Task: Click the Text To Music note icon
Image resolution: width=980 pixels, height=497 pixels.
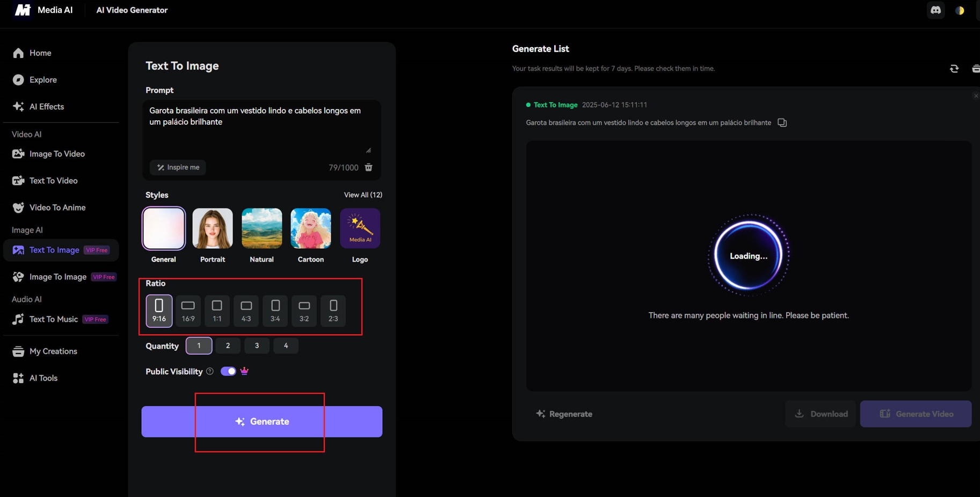Action: (18, 319)
